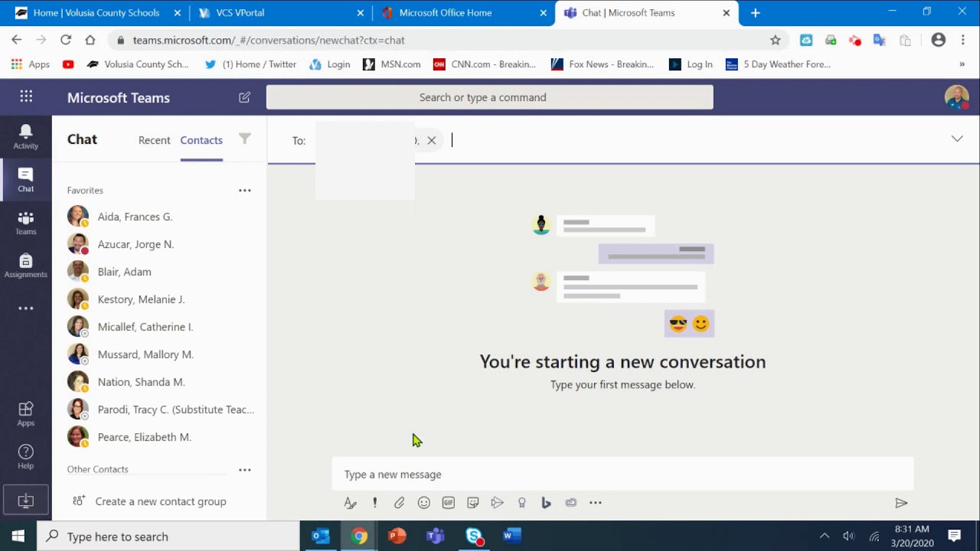Send the message with arrow icon

tap(901, 503)
